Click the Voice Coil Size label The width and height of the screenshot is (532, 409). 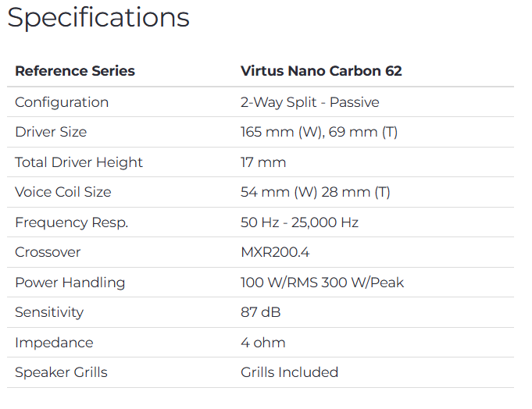point(63,192)
